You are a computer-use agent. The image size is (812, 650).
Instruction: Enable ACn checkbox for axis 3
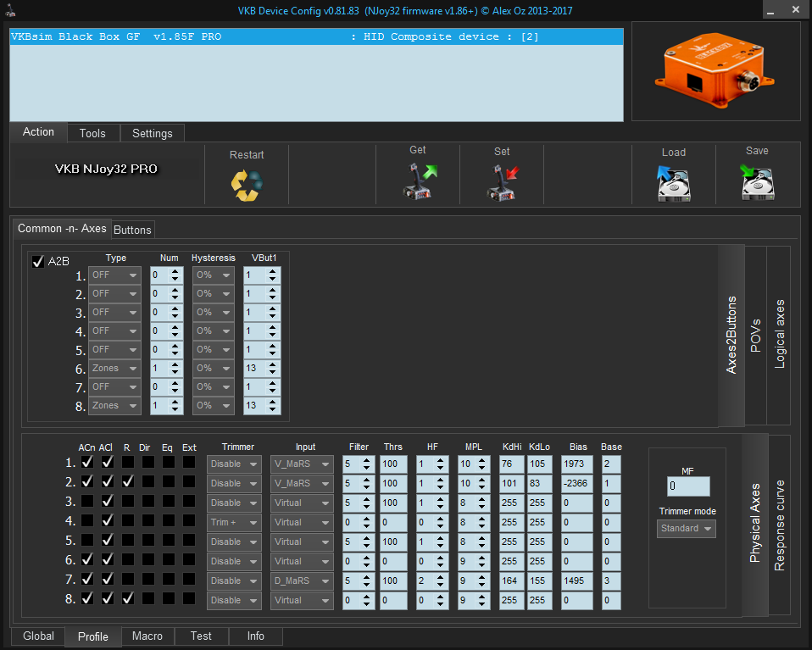point(87,502)
